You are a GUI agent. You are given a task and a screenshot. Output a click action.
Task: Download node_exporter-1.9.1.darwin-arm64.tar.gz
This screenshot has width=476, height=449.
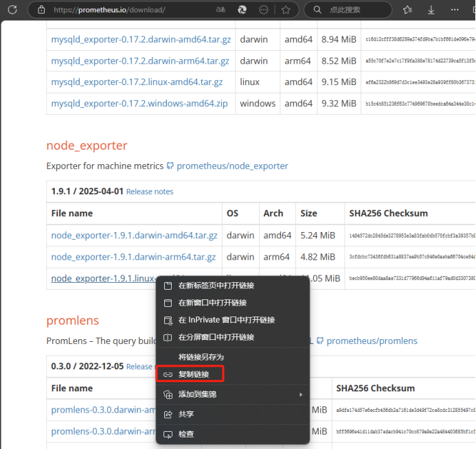tap(133, 257)
